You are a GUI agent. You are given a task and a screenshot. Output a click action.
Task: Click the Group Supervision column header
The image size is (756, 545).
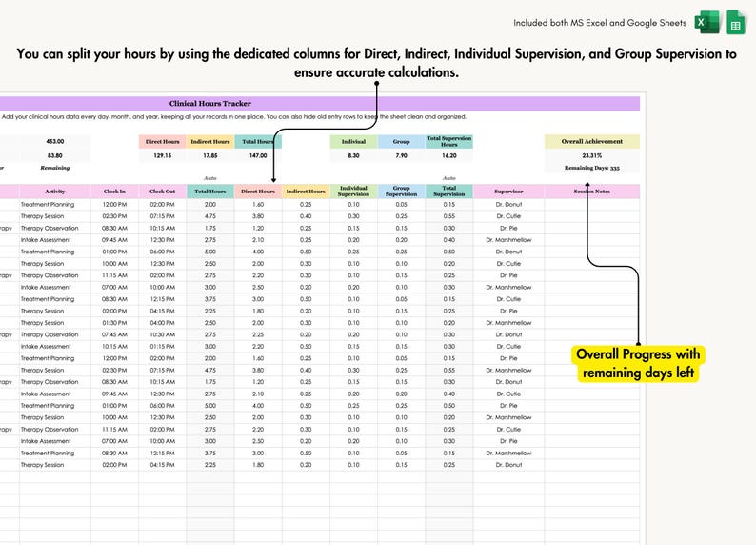click(x=401, y=191)
